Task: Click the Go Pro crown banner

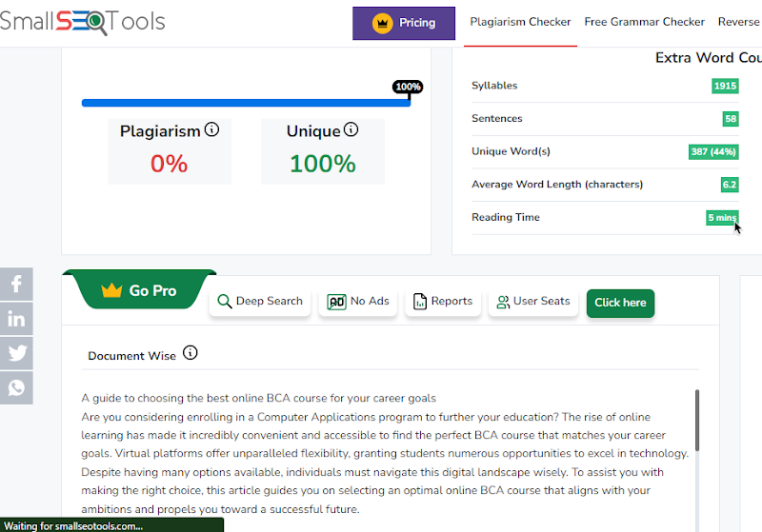Action: pos(140,290)
